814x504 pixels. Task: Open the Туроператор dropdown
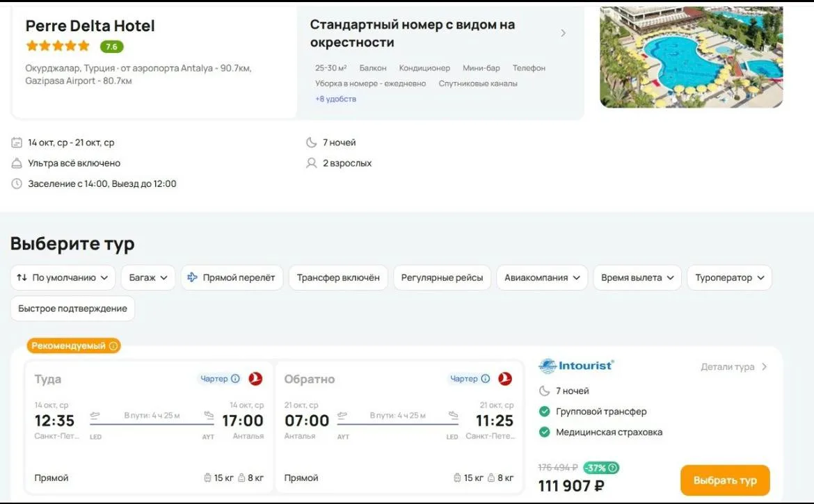click(x=729, y=277)
